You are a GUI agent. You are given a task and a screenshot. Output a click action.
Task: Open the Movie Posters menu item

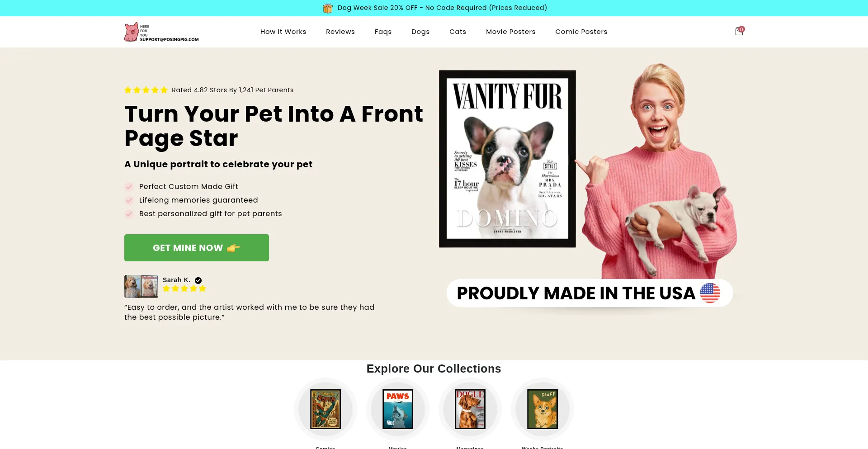pyautogui.click(x=510, y=32)
